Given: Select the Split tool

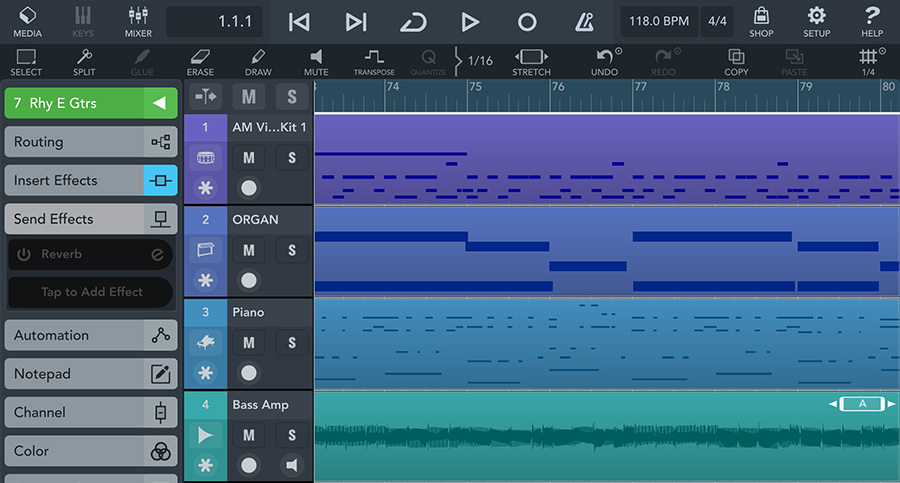Looking at the screenshot, I should pyautogui.click(x=84, y=62).
